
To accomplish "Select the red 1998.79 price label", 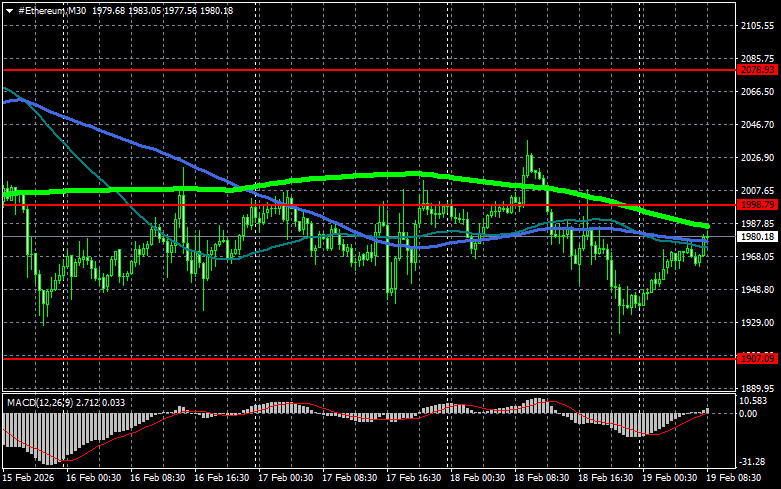I will coord(758,205).
